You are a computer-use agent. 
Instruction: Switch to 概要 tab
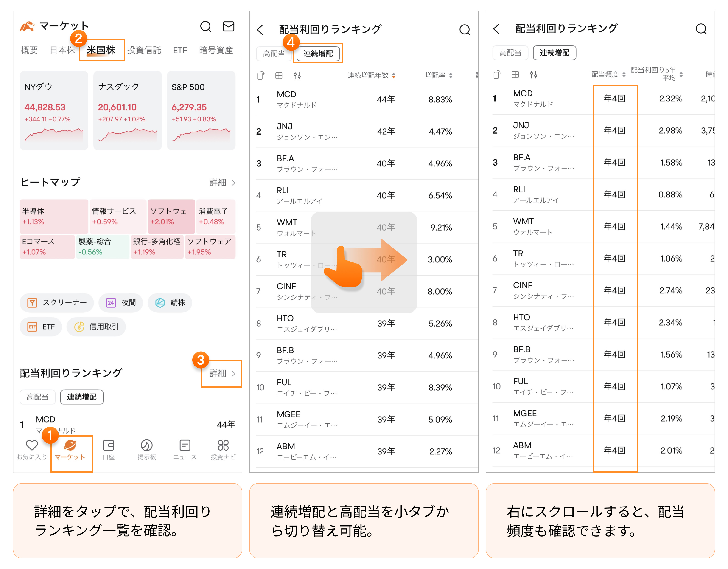pyautogui.click(x=29, y=50)
